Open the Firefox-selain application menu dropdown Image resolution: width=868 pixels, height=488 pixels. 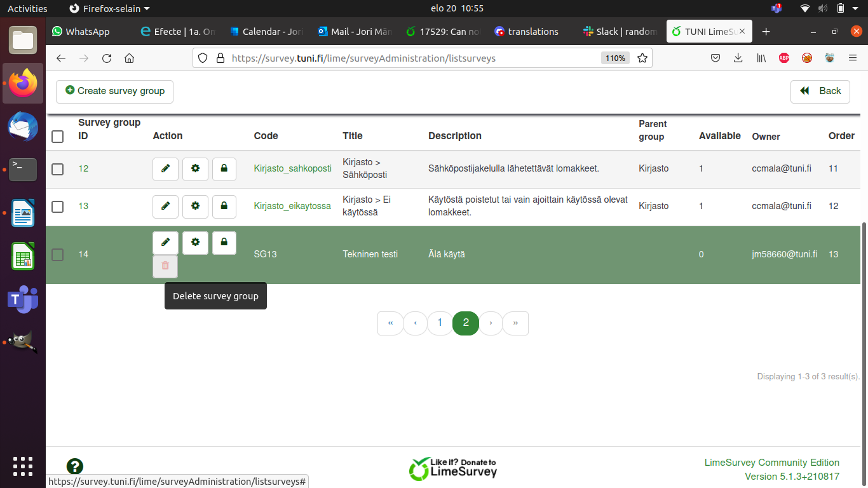pos(109,9)
